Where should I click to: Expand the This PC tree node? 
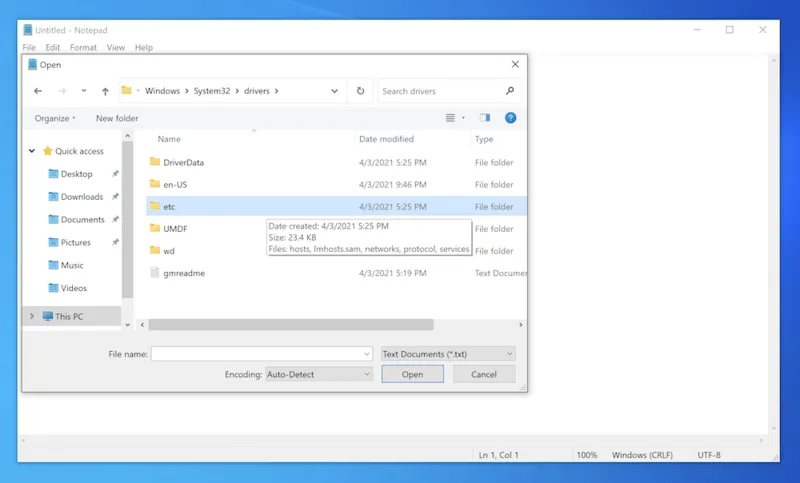point(32,316)
